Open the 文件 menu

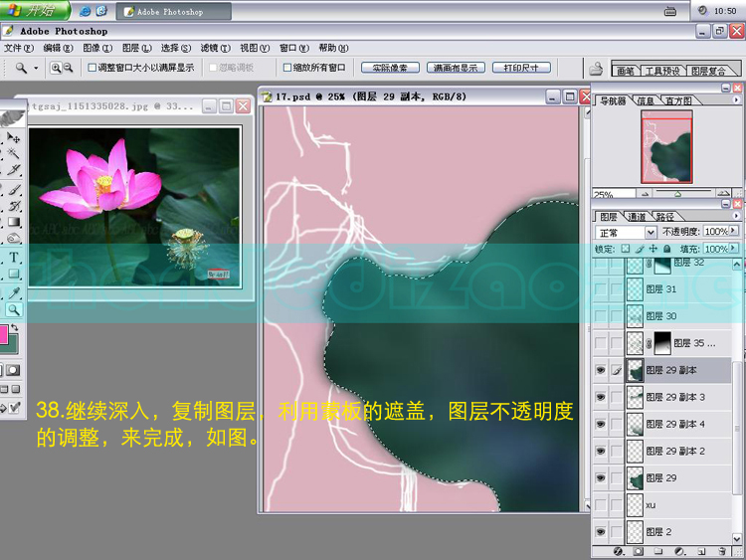19,48
